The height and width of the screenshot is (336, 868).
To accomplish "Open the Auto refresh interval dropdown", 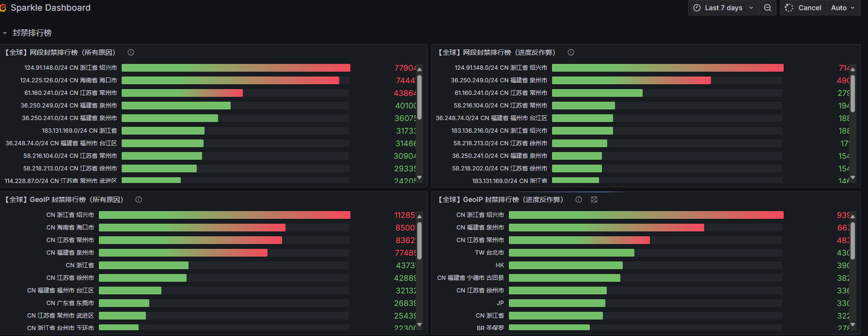I will click(843, 8).
